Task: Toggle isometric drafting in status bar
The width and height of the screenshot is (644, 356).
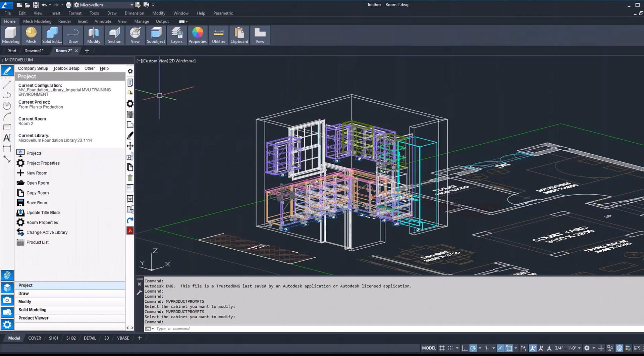Action: click(x=487, y=348)
